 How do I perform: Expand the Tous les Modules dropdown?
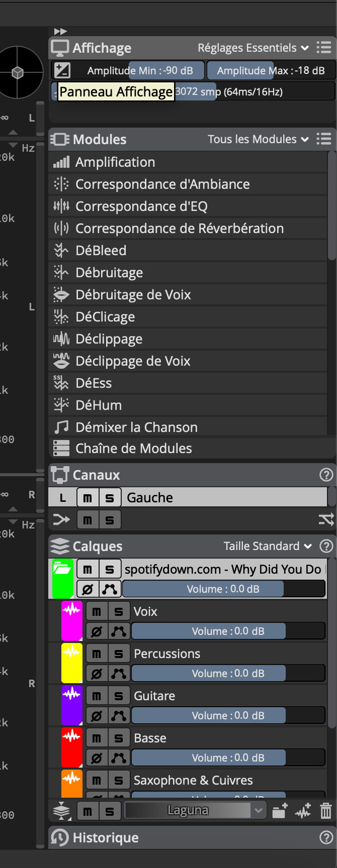(258, 139)
